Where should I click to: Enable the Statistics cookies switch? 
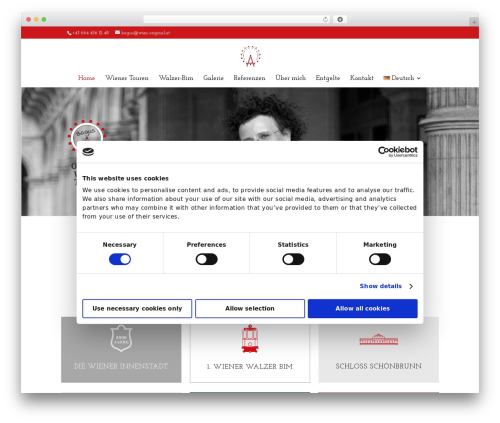pyautogui.click(x=293, y=259)
